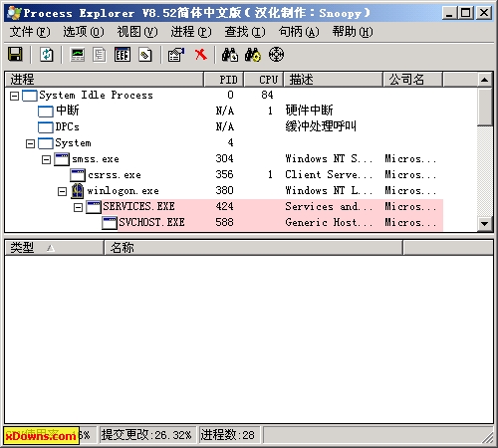Select the 中断 row name
Screen dimensions: 498x448
pyautogui.click(x=68, y=111)
